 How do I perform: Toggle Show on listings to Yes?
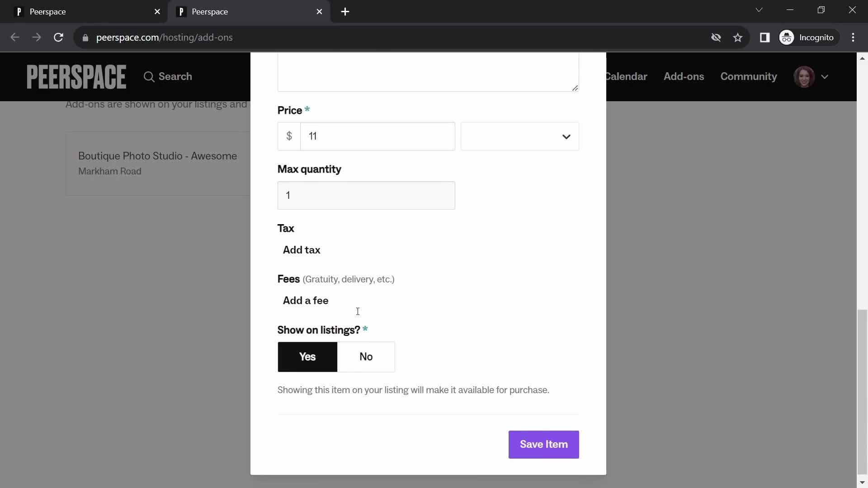307,357
